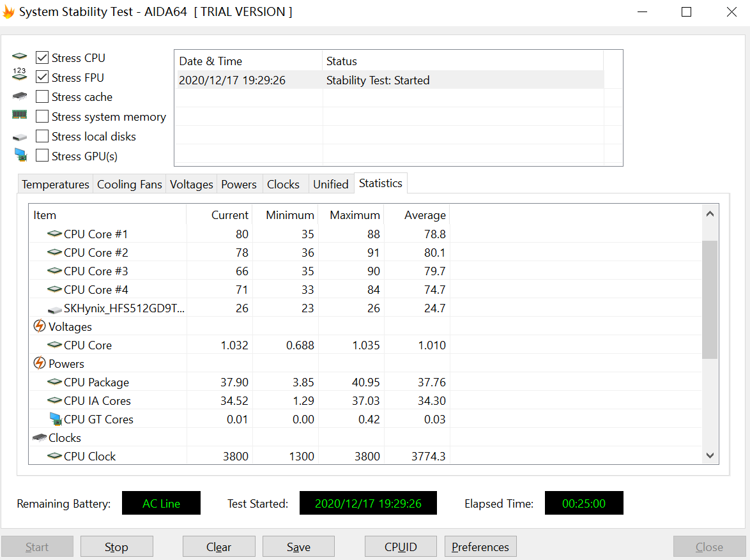Click the chip icon of CPU Core #3 row

(54, 271)
